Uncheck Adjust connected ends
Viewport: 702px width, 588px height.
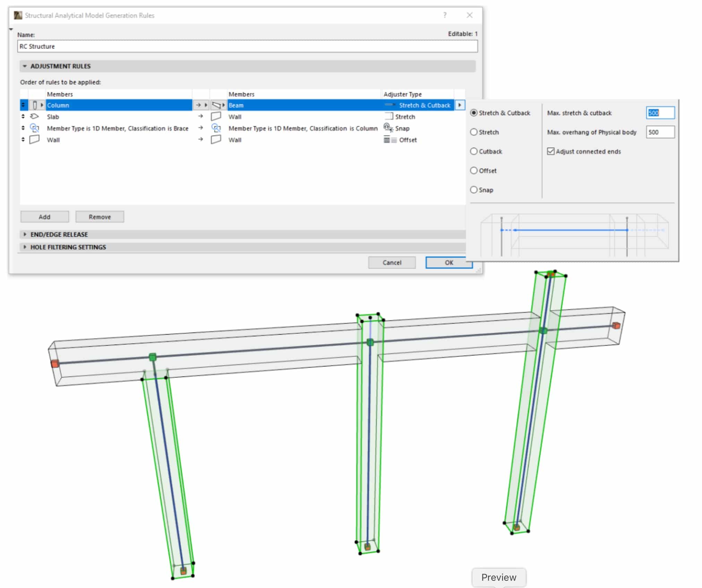pos(550,152)
